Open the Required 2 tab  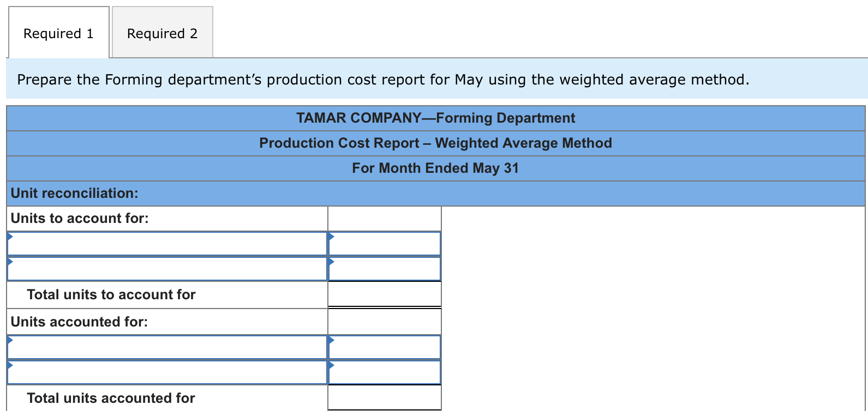point(162,33)
